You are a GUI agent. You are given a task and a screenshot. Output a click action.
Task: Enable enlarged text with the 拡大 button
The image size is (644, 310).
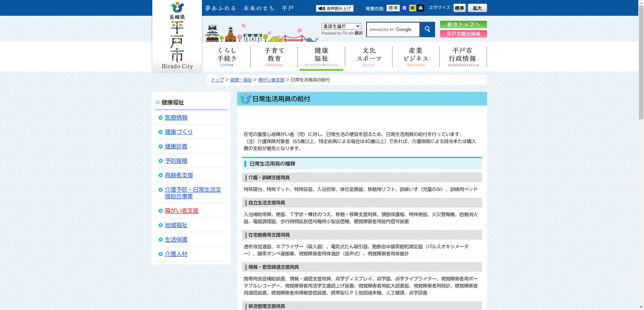click(477, 8)
